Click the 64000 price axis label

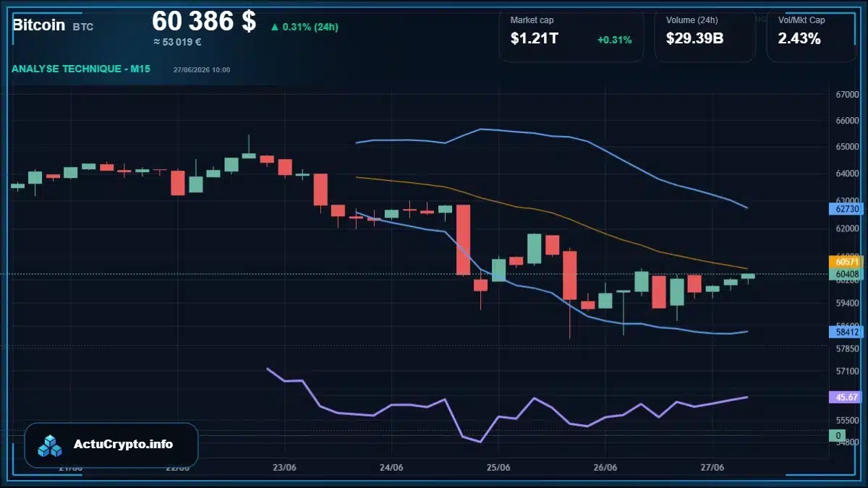847,174
